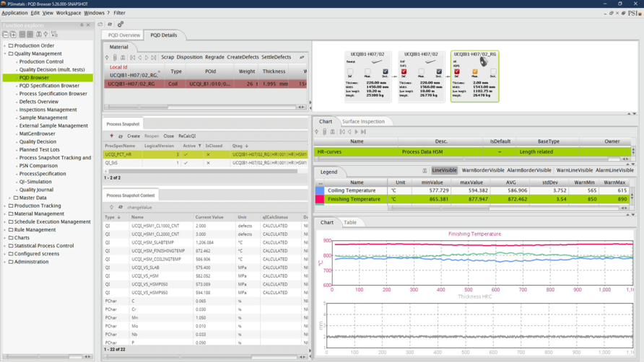
Task: Toggle the WarnBorderVisible option
Action: 482,170
